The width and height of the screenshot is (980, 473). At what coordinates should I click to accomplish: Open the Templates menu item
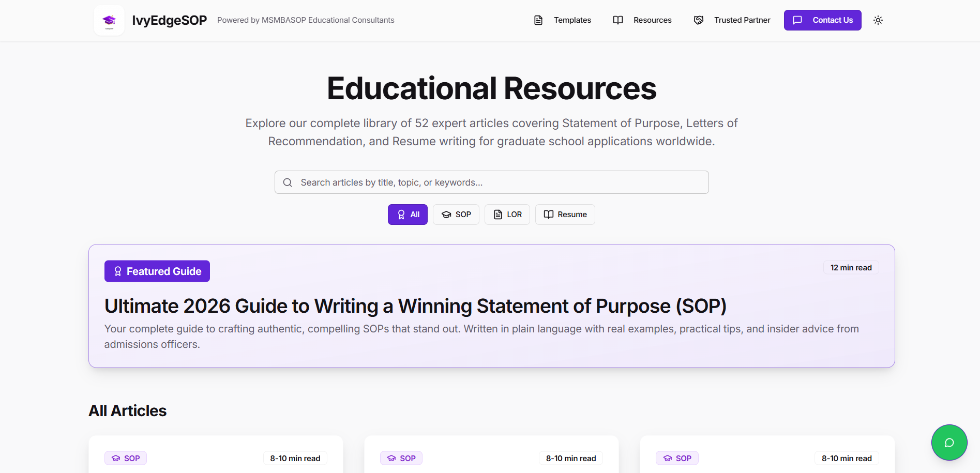572,20
